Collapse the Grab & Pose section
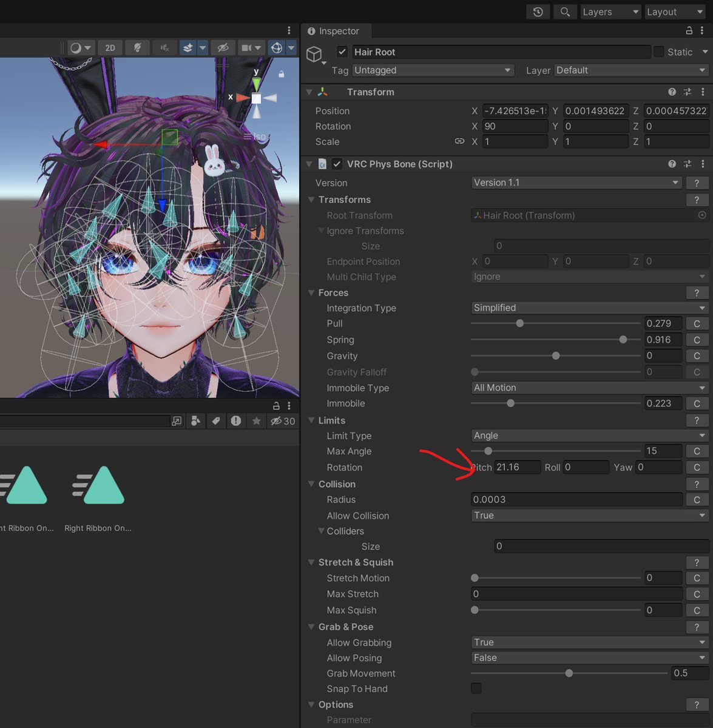The height and width of the screenshot is (728, 713). (312, 627)
